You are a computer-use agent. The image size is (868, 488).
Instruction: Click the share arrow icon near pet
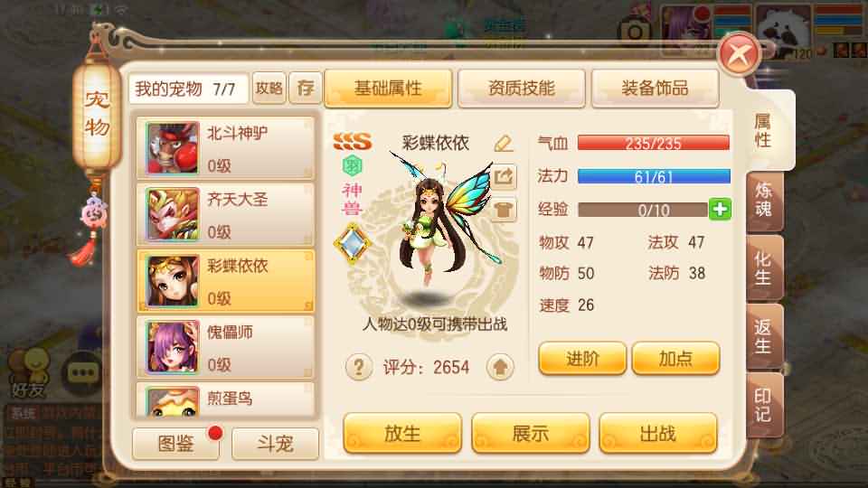[x=504, y=177]
